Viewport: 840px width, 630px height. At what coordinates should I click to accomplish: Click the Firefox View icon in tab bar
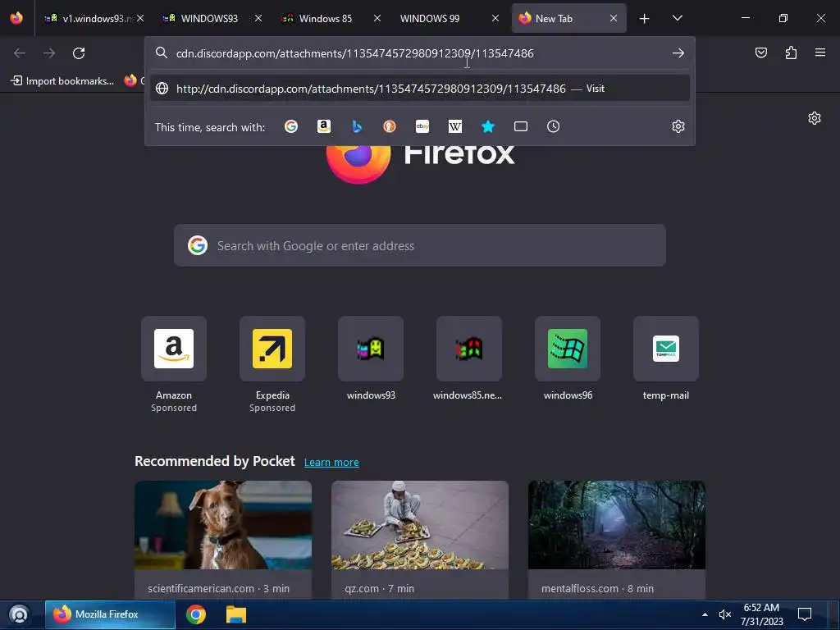(16, 18)
